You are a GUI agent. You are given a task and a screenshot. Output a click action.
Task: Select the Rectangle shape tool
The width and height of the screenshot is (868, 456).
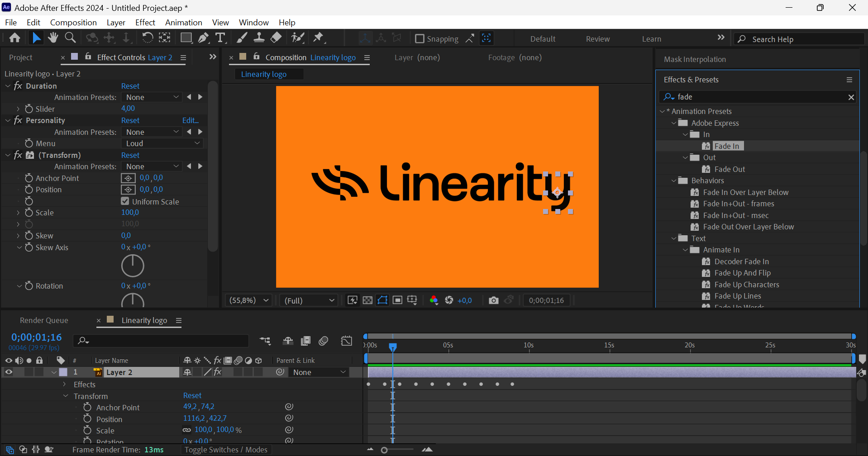186,38
